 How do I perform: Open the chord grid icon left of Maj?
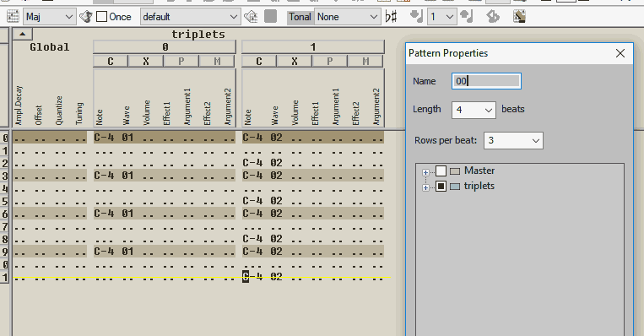click(13, 17)
